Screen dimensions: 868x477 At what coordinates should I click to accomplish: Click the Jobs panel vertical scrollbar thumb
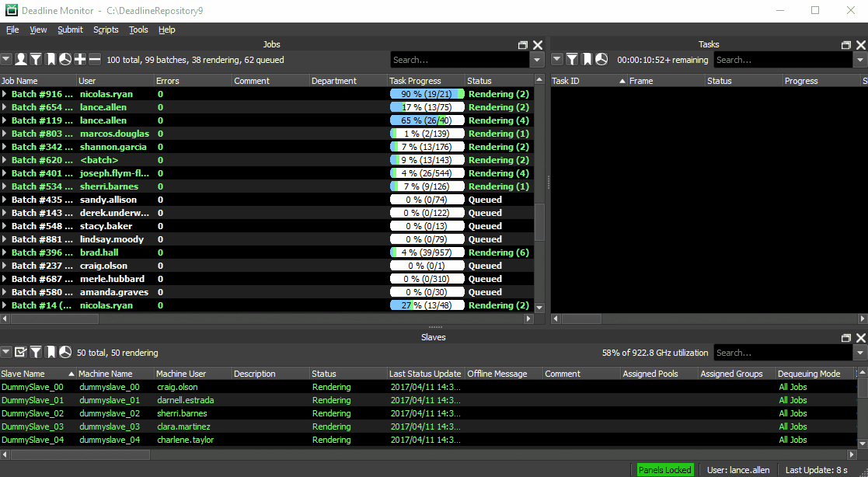click(539, 221)
